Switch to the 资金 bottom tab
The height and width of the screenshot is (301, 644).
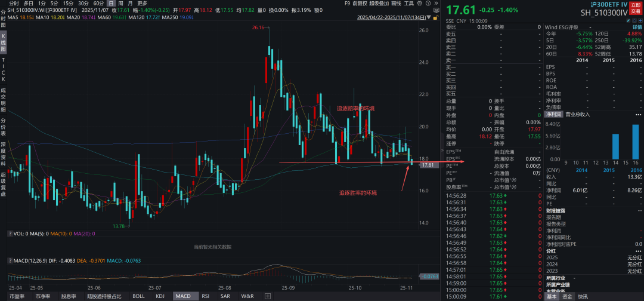point(567,296)
